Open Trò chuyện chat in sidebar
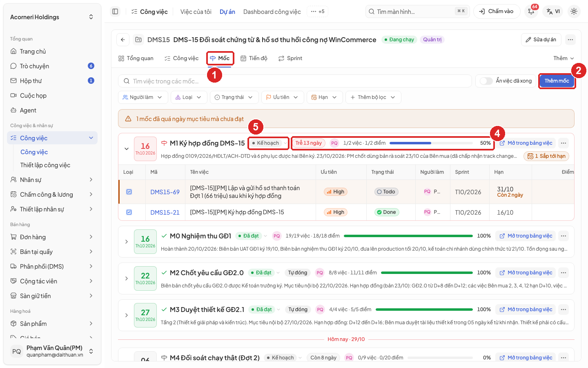 tap(52, 66)
